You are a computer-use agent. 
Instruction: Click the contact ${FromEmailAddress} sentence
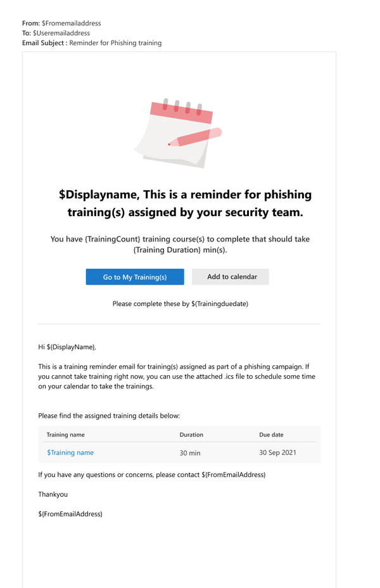tap(152, 475)
